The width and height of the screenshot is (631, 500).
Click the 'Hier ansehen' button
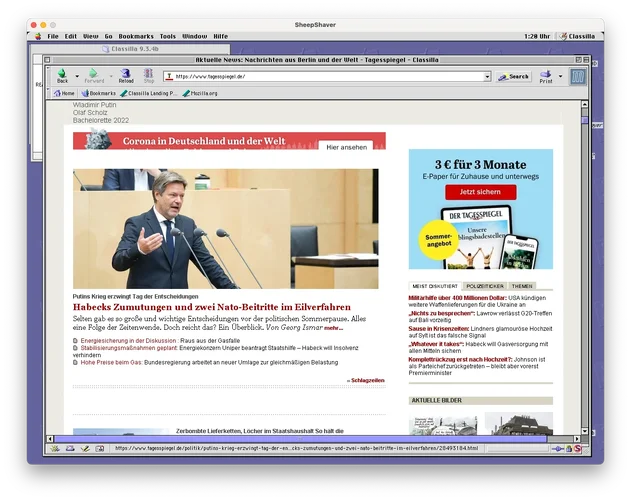click(x=346, y=147)
